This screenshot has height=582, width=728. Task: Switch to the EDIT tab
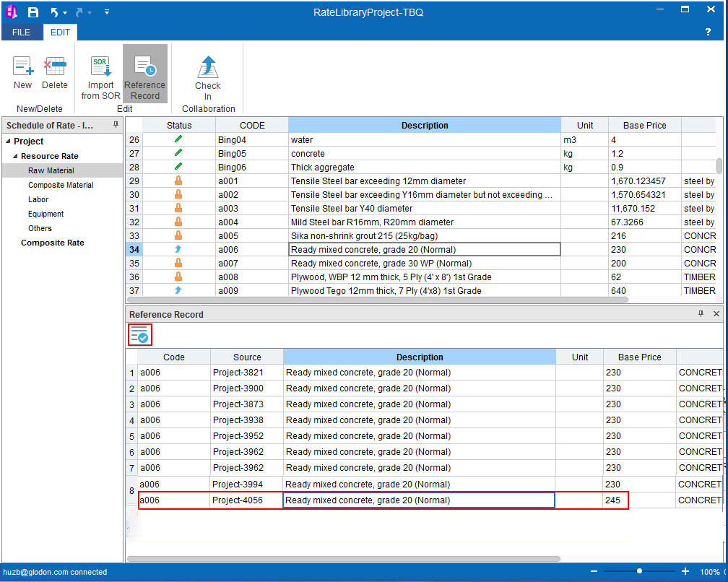(x=60, y=32)
